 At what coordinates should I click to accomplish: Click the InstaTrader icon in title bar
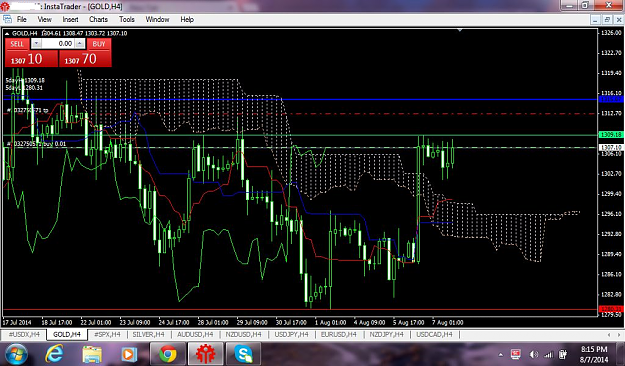coord(5,6)
